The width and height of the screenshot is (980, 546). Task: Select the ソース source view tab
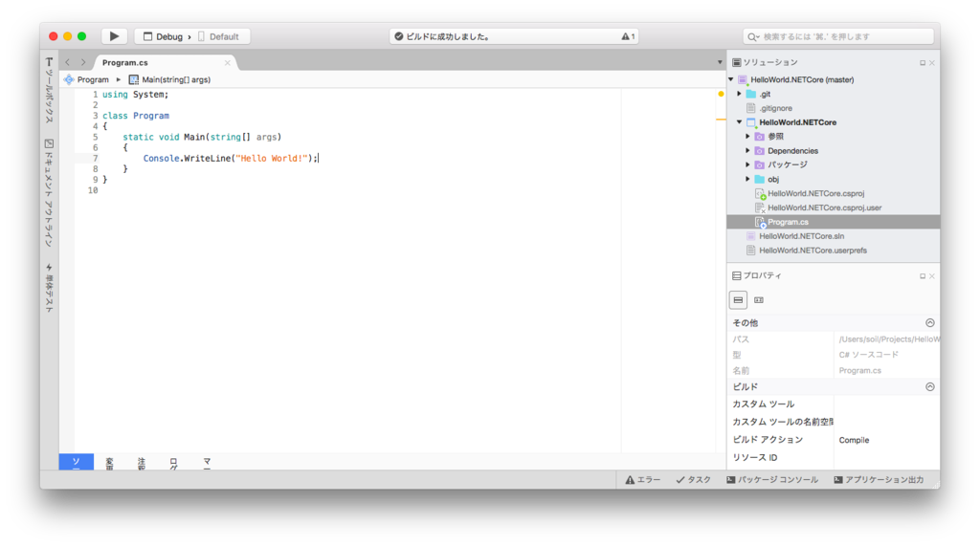click(x=77, y=462)
